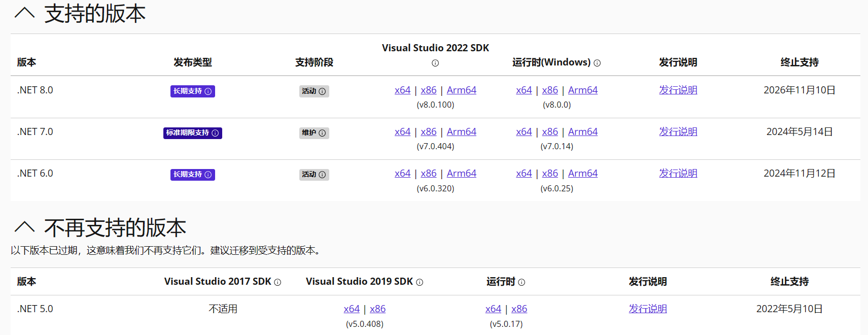
Task: Click info icon beside Visual Studio 2019 SDK
Action: tap(420, 282)
